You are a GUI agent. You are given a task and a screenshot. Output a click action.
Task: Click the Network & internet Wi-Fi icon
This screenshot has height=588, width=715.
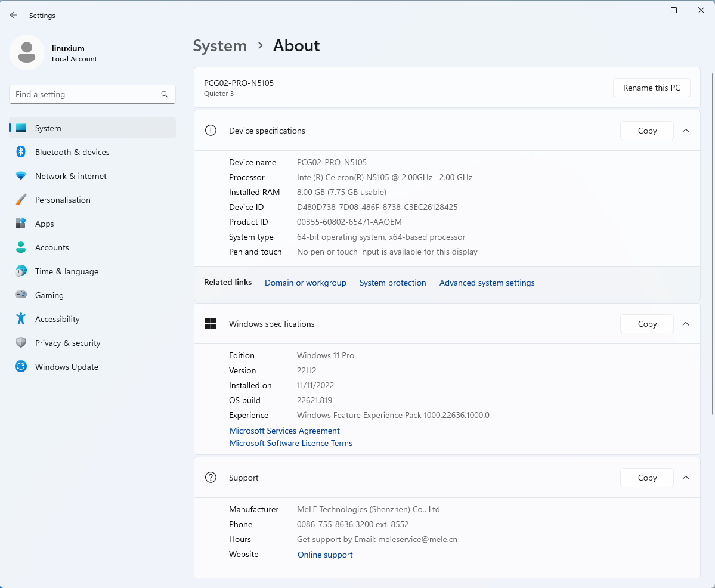(21, 175)
